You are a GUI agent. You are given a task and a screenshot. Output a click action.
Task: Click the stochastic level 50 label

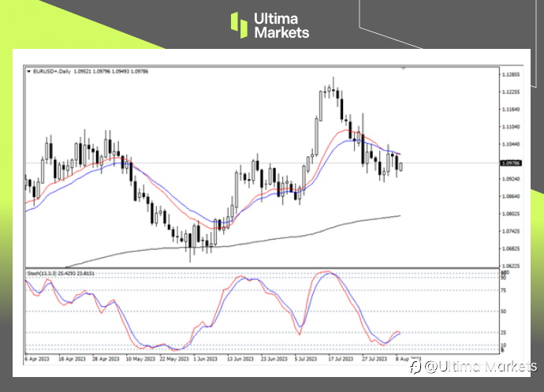point(504,312)
